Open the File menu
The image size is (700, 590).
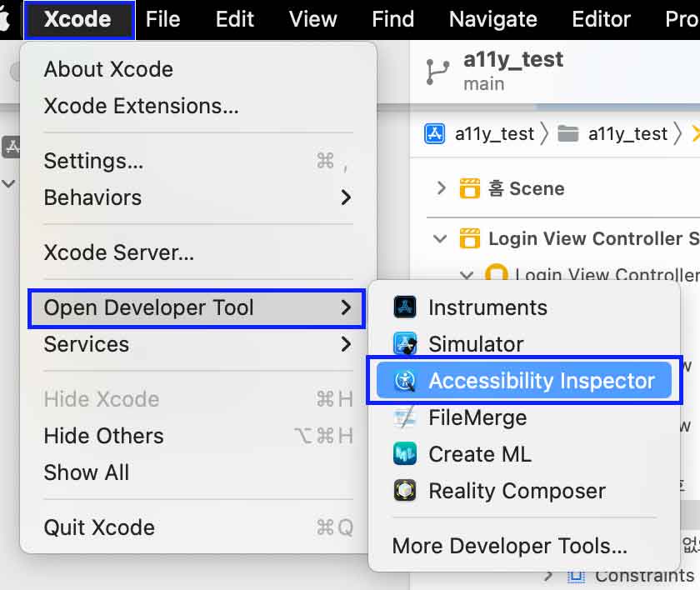coord(162,19)
